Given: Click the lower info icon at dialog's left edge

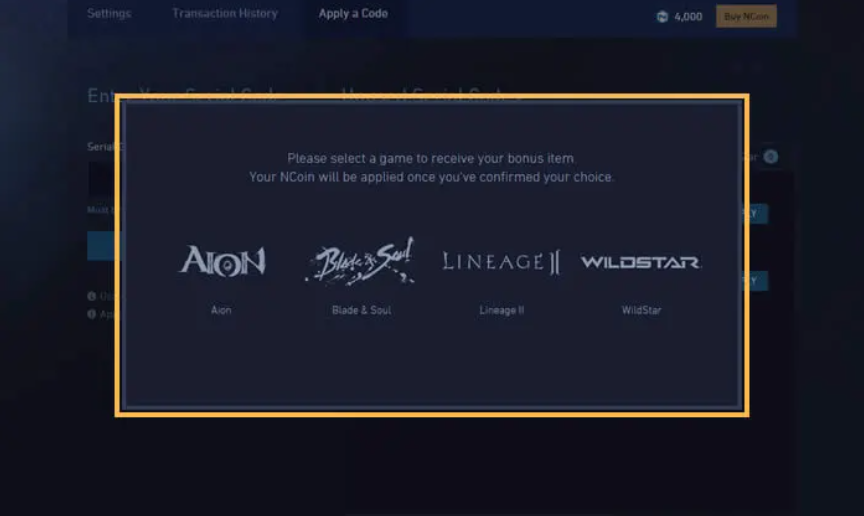Looking at the screenshot, I should coord(91,314).
